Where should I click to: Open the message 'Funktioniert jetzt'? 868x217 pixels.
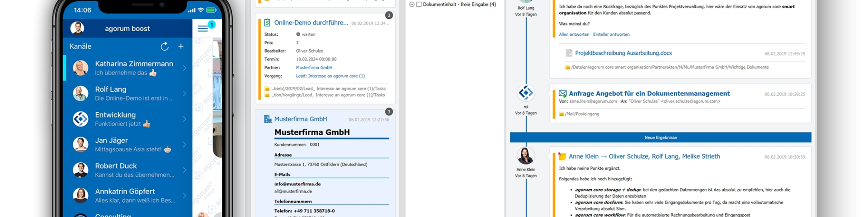pyautogui.click(x=123, y=124)
